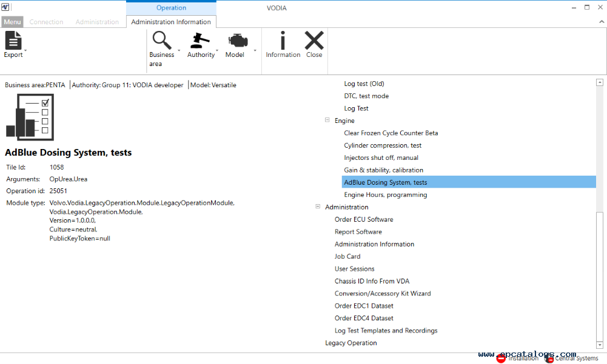607x364 pixels.
Task: Open the Business area dropdown arrow
Action: pyautogui.click(x=179, y=51)
